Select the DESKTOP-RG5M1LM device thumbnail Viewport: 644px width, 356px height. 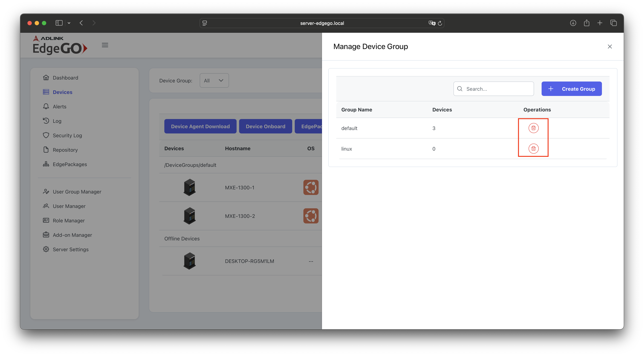[x=189, y=261]
